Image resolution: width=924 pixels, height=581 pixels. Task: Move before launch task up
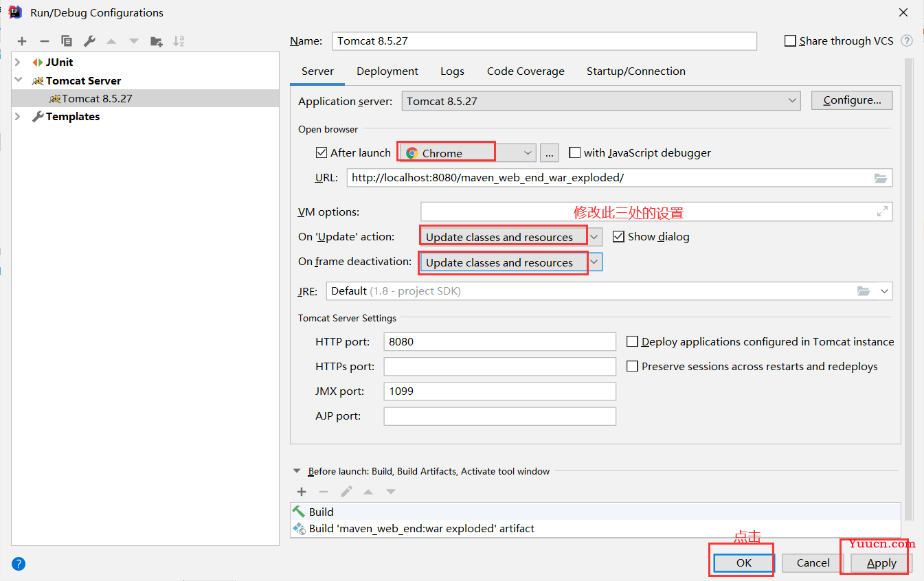pos(368,492)
